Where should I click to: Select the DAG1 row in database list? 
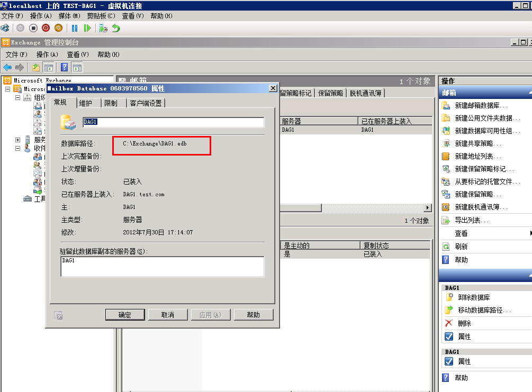356,130
